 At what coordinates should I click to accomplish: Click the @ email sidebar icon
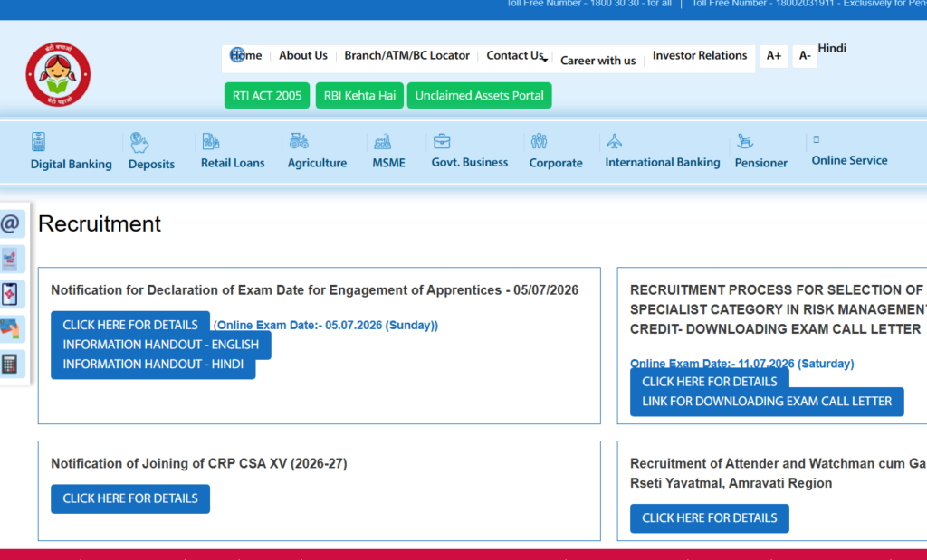[11, 223]
